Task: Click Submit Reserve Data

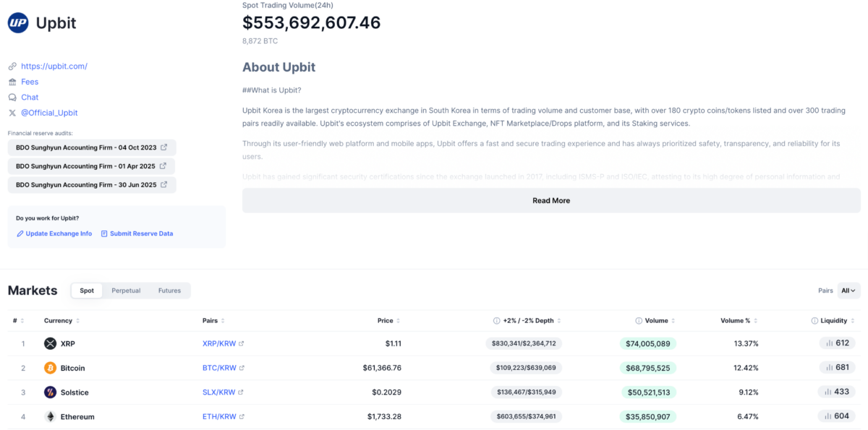Action: [x=137, y=233]
